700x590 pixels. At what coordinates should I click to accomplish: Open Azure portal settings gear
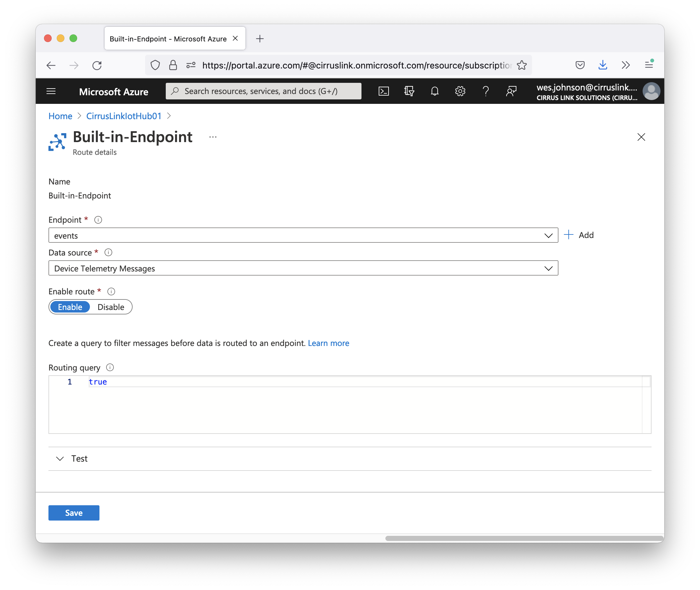pos(460,91)
